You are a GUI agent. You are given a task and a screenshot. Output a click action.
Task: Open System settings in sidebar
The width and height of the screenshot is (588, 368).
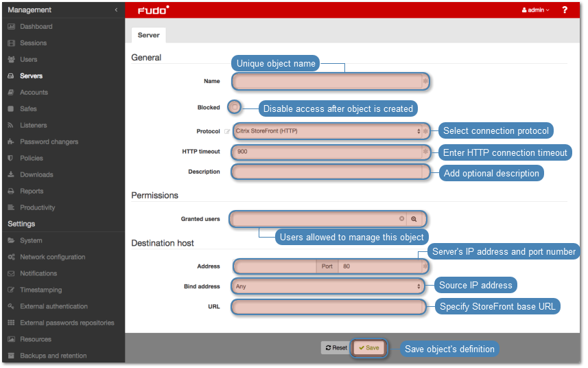coord(31,240)
